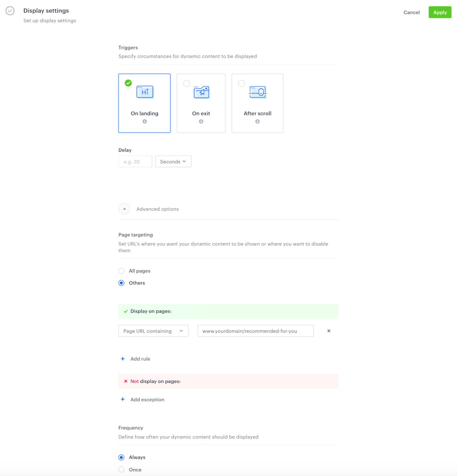Click the Delay input field
The image size is (457, 476).
coord(135,161)
